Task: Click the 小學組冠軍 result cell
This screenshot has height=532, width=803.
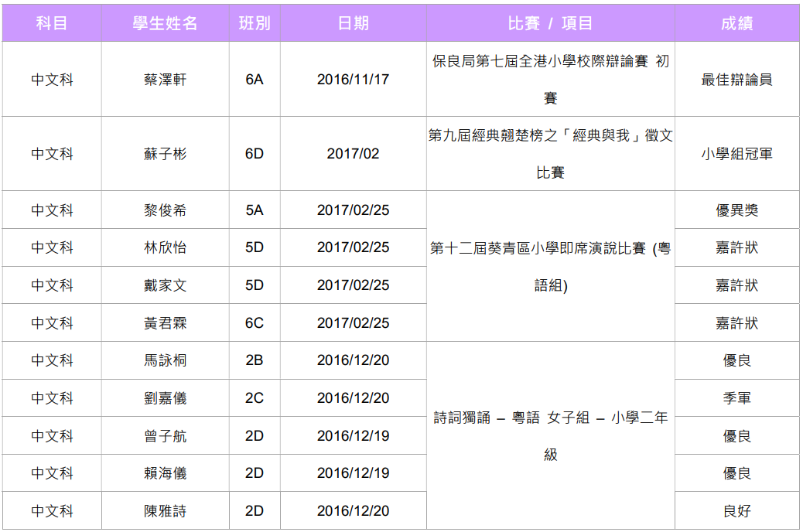Action: (x=736, y=154)
